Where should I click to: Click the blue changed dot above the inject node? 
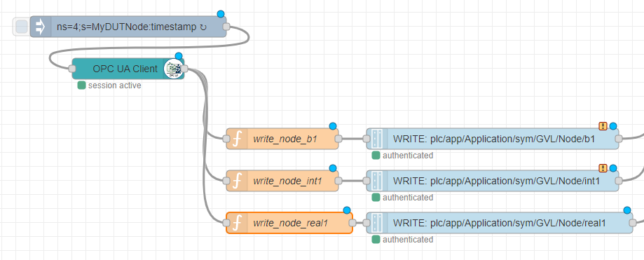coord(221,14)
